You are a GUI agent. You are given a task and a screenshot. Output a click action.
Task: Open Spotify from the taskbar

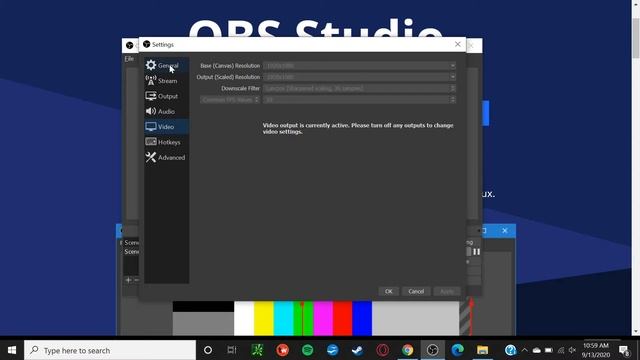click(307, 350)
